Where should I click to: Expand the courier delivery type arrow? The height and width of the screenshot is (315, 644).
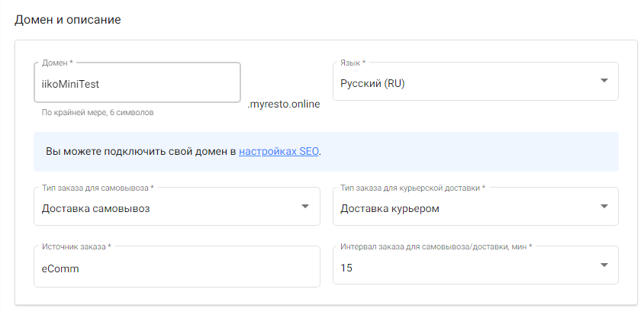click(x=604, y=206)
